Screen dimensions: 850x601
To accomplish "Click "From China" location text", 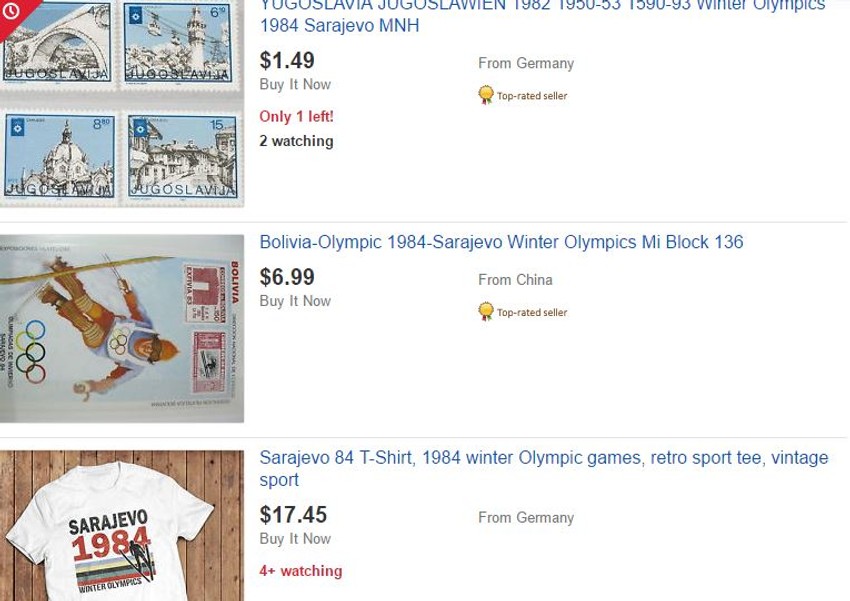I will pyautogui.click(x=515, y=280).
